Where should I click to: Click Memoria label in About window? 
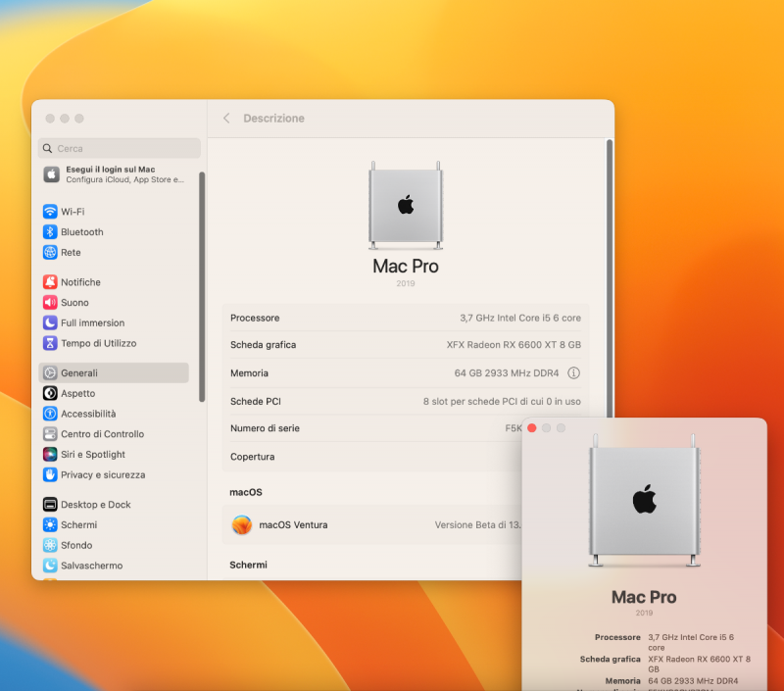[x=623, y=681]
